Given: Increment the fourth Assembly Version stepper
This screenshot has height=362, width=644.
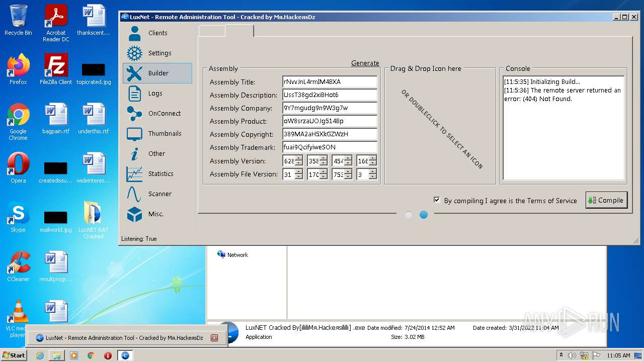Looking at the screenshot, I should click(373, 158).
